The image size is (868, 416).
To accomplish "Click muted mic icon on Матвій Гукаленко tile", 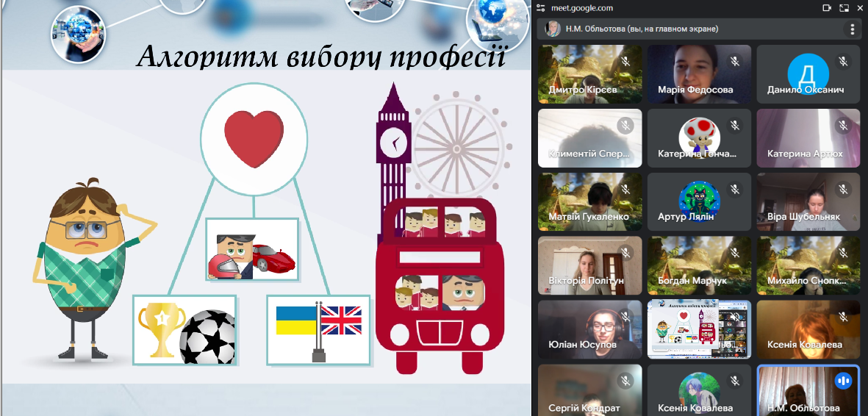I will coord(625,189).
